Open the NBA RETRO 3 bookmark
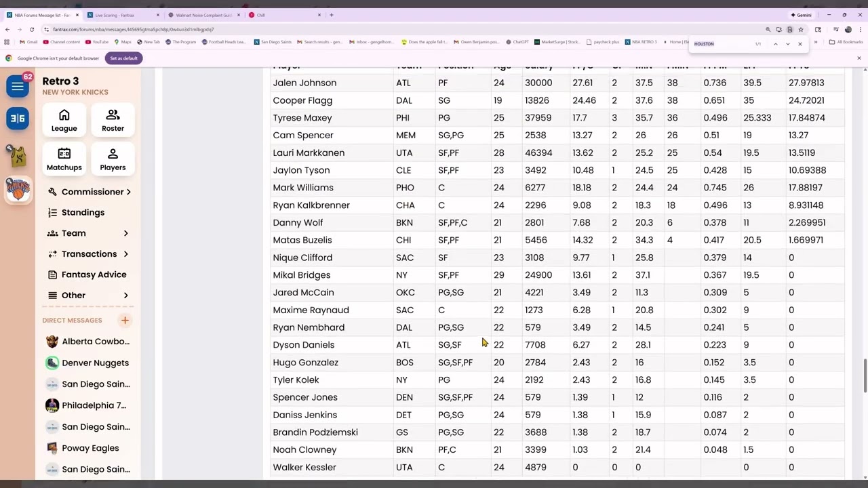Image resolution: width=868 pixels, height=488 pixels. (x=641, y=42)
